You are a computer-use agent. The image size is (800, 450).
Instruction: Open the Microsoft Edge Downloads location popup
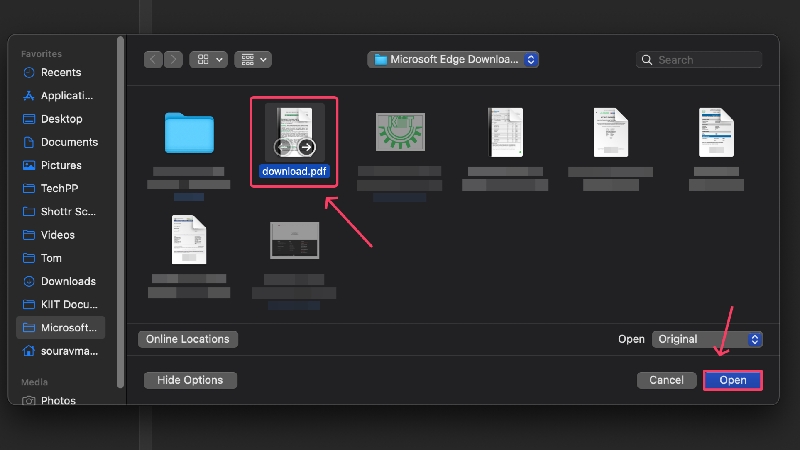453,60
